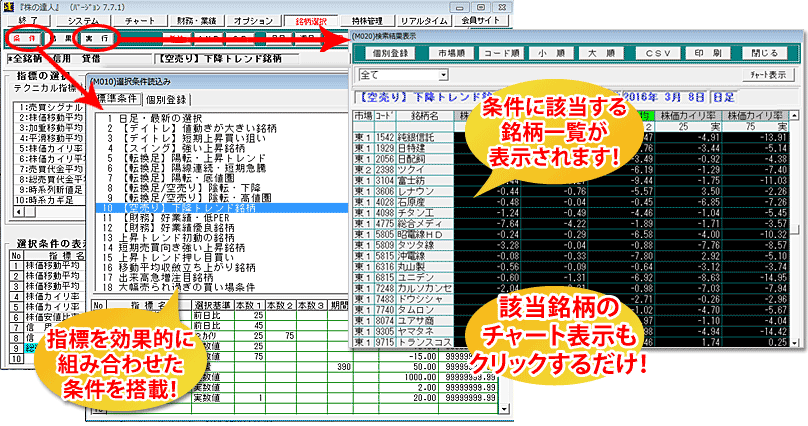Sort results with コード順 button
808x426 pixels.
(501, 53)
